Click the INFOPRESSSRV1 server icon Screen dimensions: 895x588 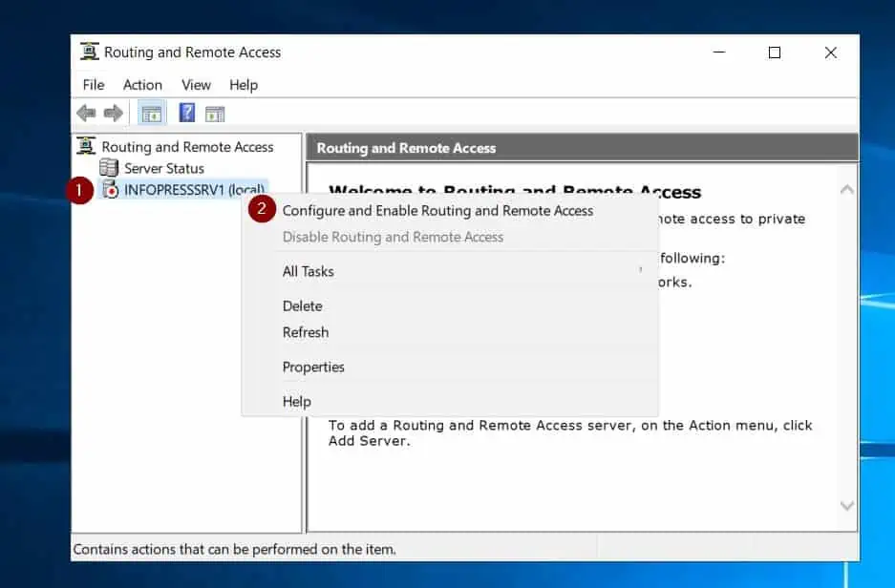click(x=110, y=189)
